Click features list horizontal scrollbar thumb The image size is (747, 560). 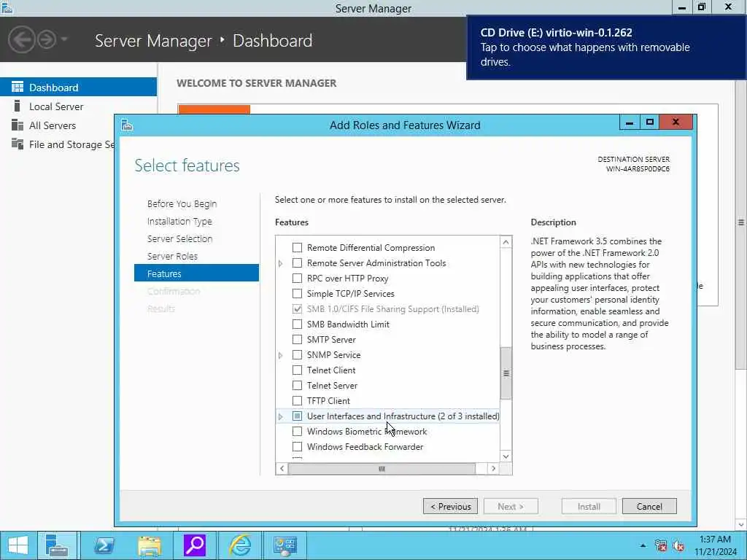(x=382, y=469)
